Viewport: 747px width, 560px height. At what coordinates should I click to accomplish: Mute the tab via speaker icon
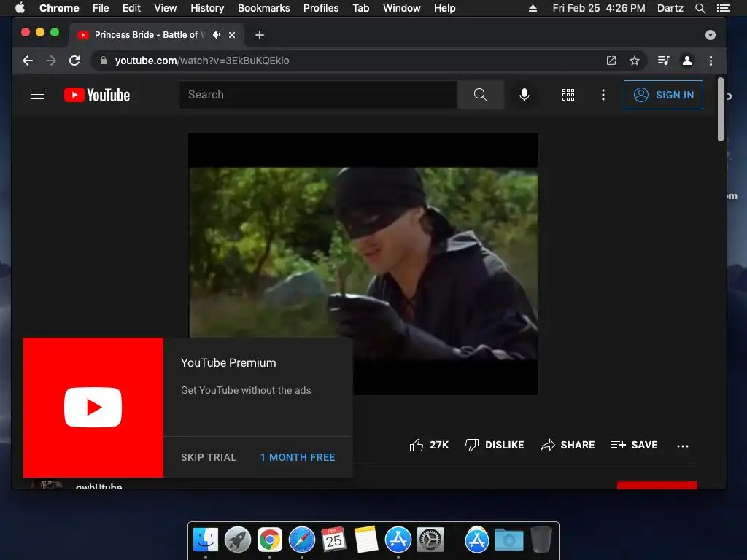[x=217, y=35]
